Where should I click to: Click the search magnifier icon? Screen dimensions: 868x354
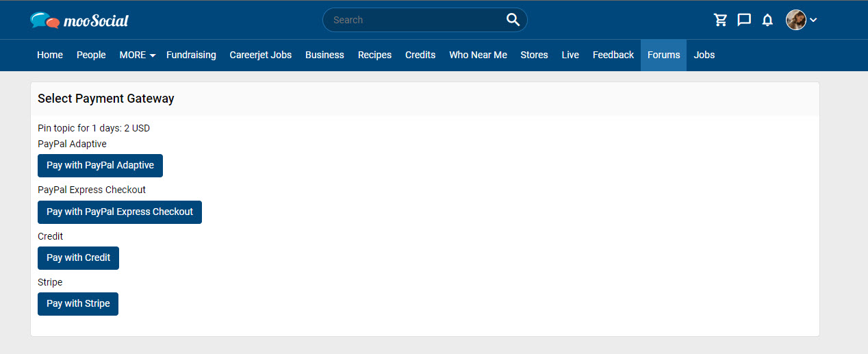tap(513, 20)
